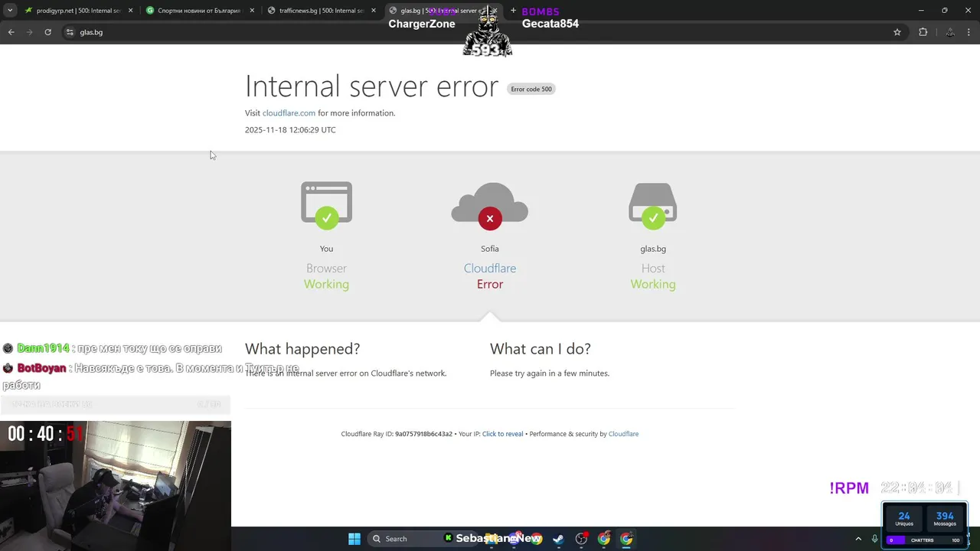980x551 pixels.
Task: Close the prodigyrp.net tab
Action: point(130,11)
